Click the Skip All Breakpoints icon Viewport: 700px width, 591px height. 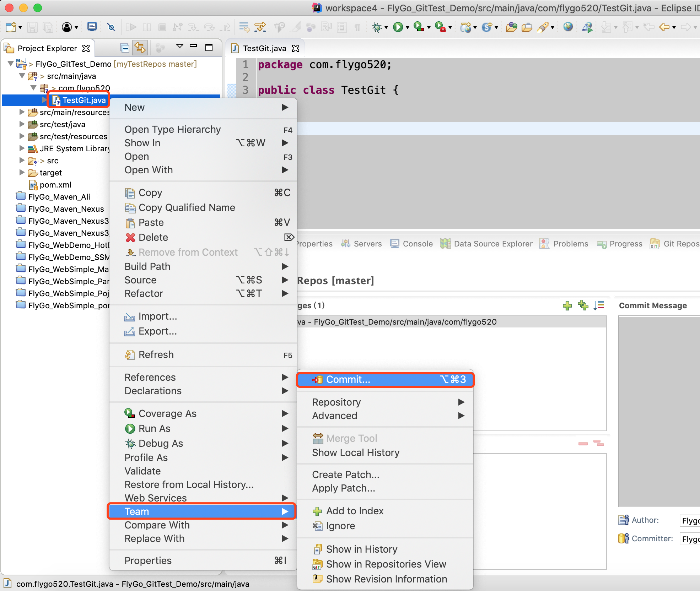click(x=111, y=27)
